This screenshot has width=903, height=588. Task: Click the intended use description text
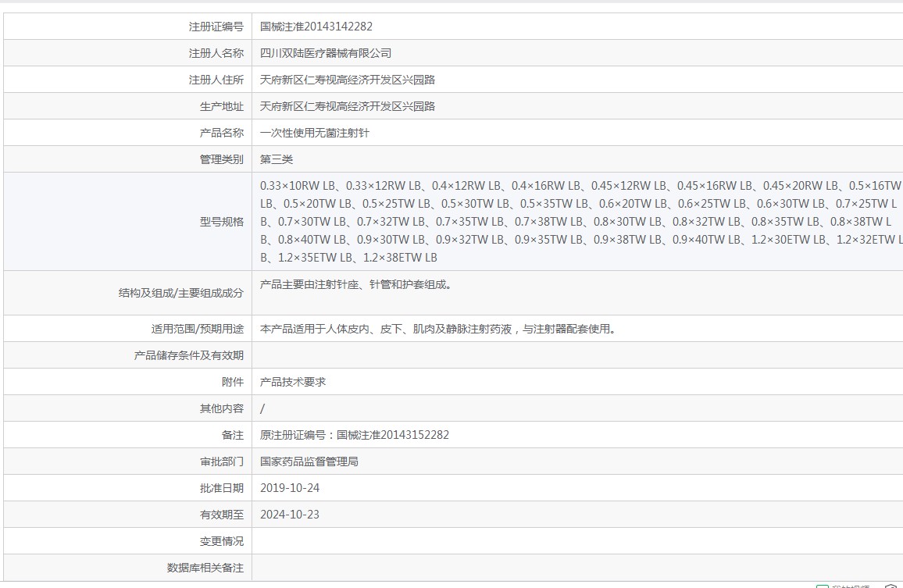tap(438, 329)
